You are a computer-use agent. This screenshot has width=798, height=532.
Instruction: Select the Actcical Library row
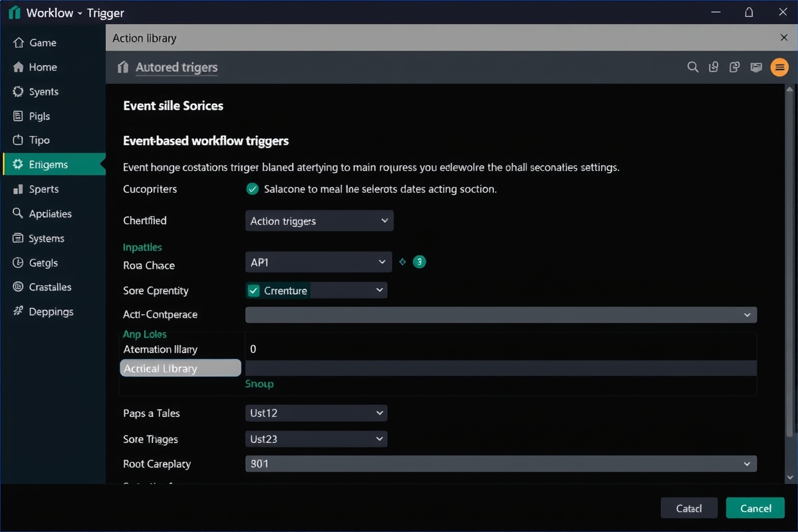coord(180,368)
